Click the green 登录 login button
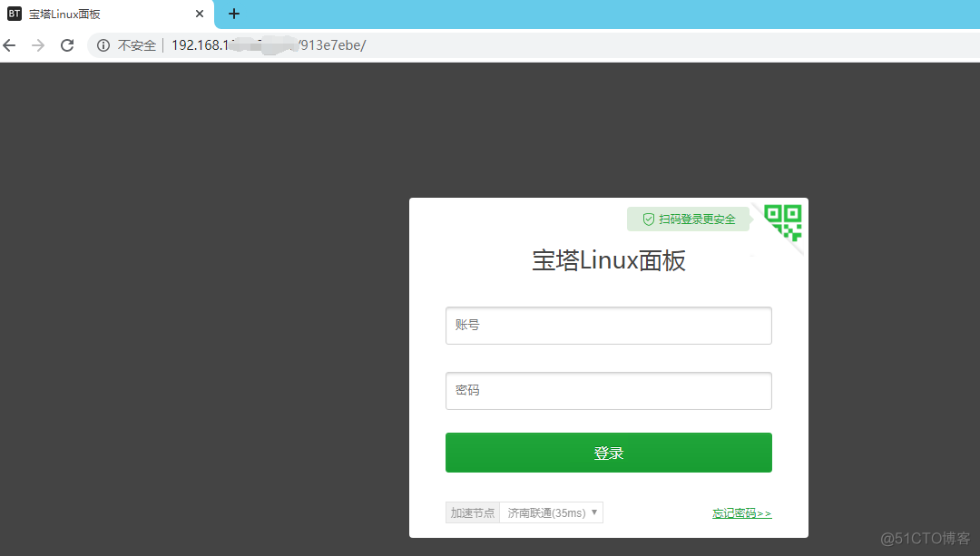Image resolution: width=980 pixels, height=556 pixels. [x=608, y=452]
